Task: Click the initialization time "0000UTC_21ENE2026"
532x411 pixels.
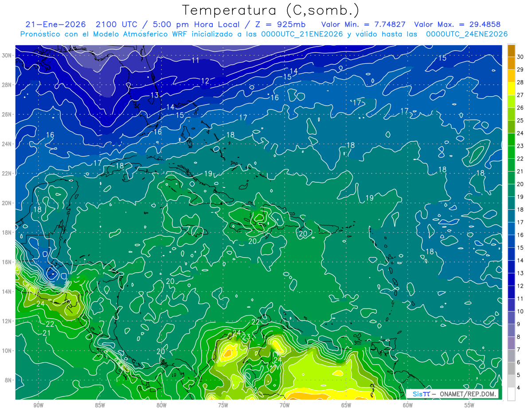Action: 302,34
